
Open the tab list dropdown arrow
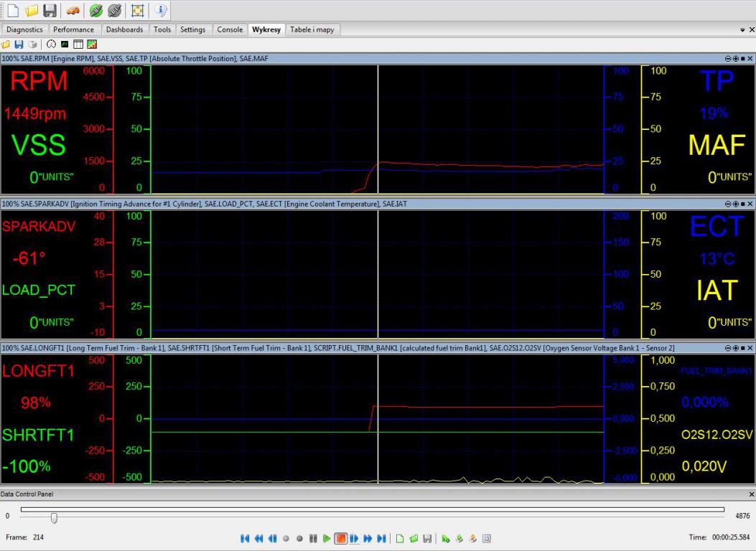tap(742, 30)
